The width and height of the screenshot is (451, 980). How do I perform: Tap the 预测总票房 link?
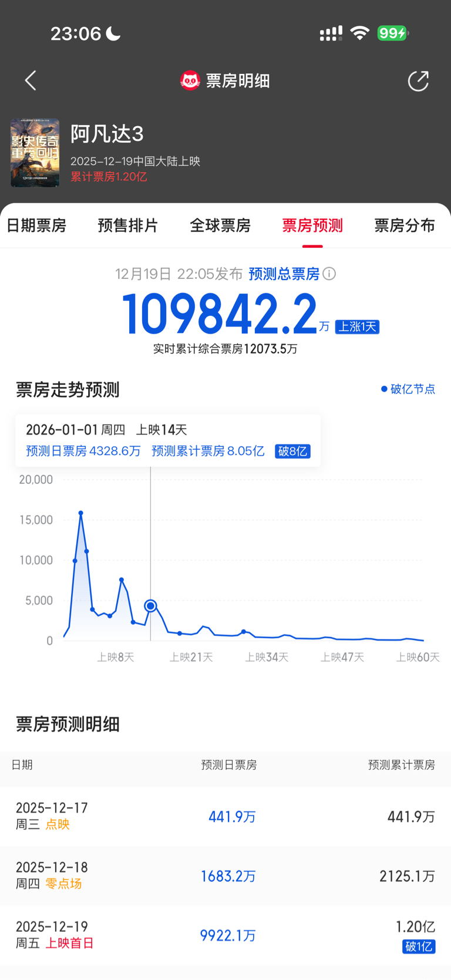tap(284, 274)
